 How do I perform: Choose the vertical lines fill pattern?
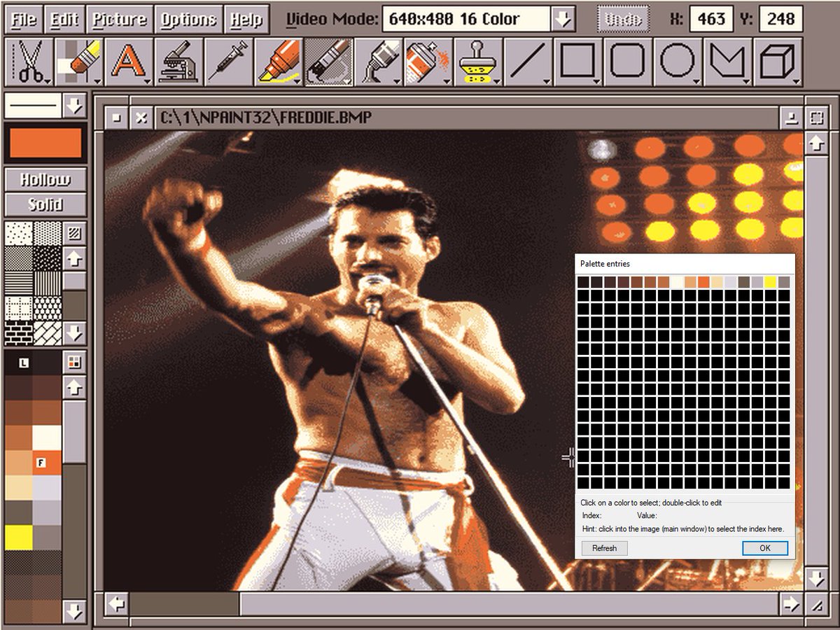tap(48, 283)
